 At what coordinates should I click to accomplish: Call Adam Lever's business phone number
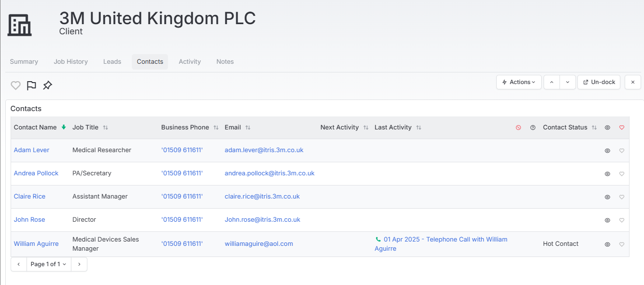coord(182,150)
